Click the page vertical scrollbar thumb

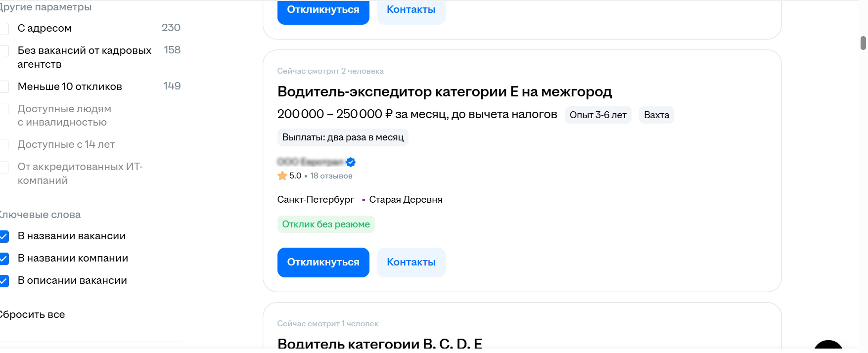[863, 43]
